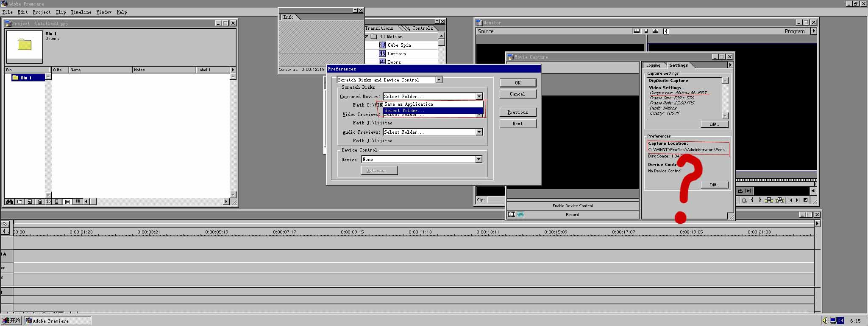Select the Info palette tab
The height and width of the screenshot is (326, 868).
pyautogui.click(x=289, y=17)
